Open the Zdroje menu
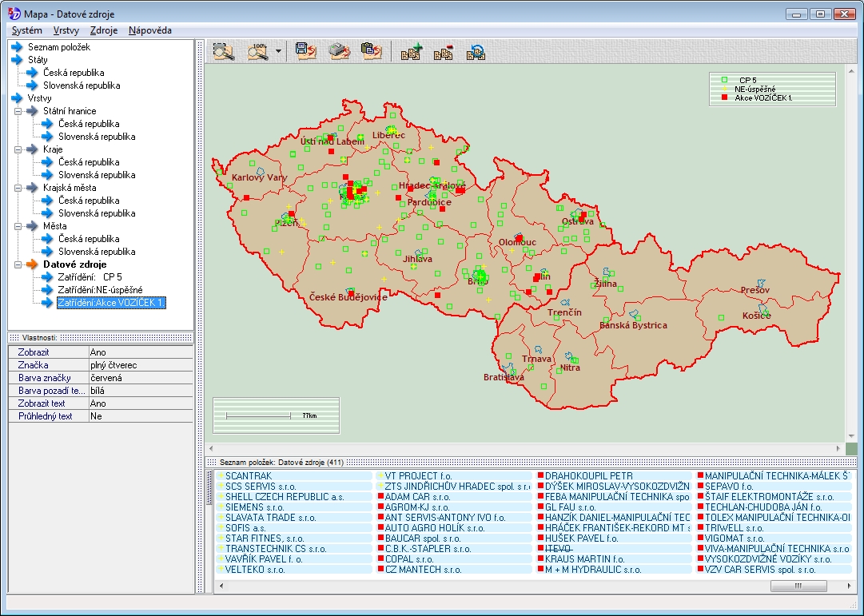Image resolution: width=864 pixels, height=616 pixels. tap(104, 30)
